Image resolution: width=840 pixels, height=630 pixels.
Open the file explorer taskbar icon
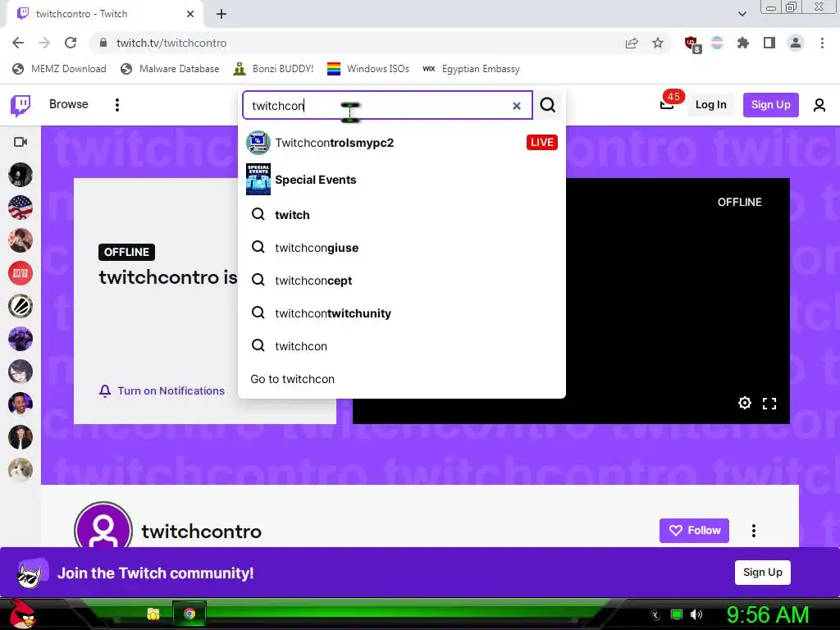[x=153, y=614]
